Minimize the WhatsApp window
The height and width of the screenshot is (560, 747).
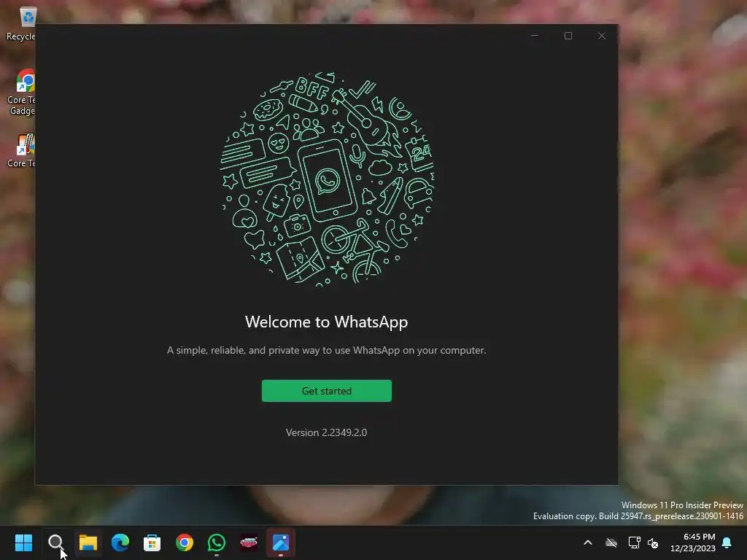coord(535,36)
